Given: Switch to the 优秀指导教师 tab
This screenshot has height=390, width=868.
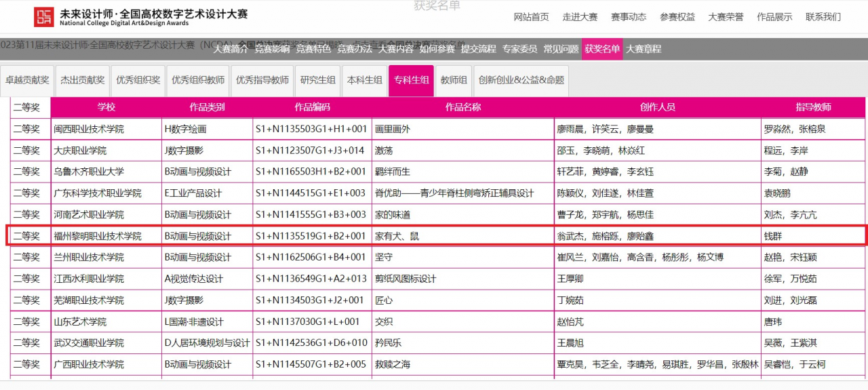Looking at the screenshot, I should [x=262, y=80].
